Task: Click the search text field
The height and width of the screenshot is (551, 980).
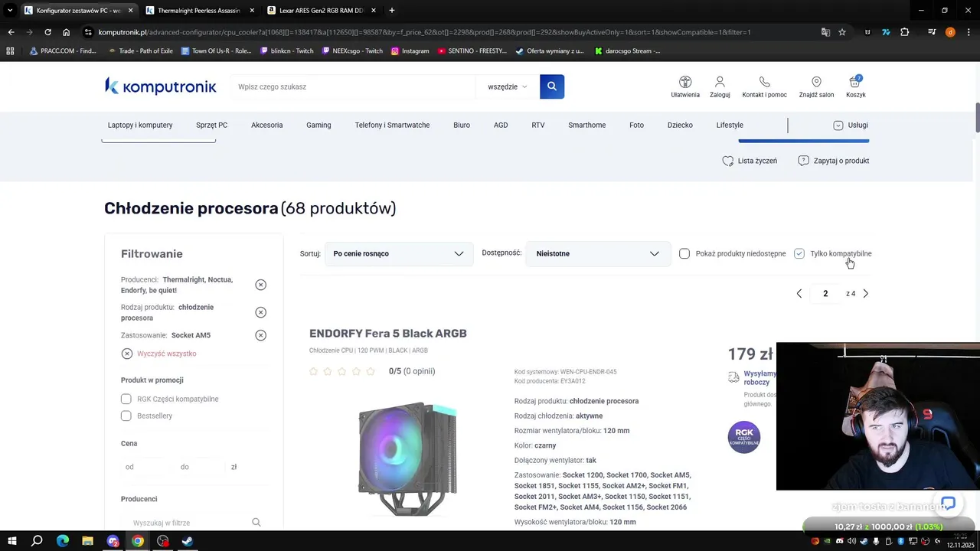Action: [353, 86]
